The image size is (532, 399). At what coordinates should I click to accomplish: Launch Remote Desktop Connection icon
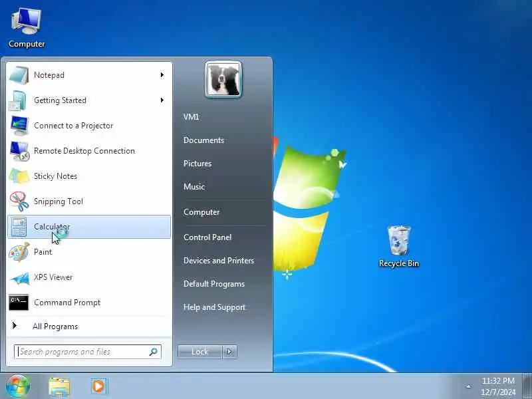click(19, 151)
